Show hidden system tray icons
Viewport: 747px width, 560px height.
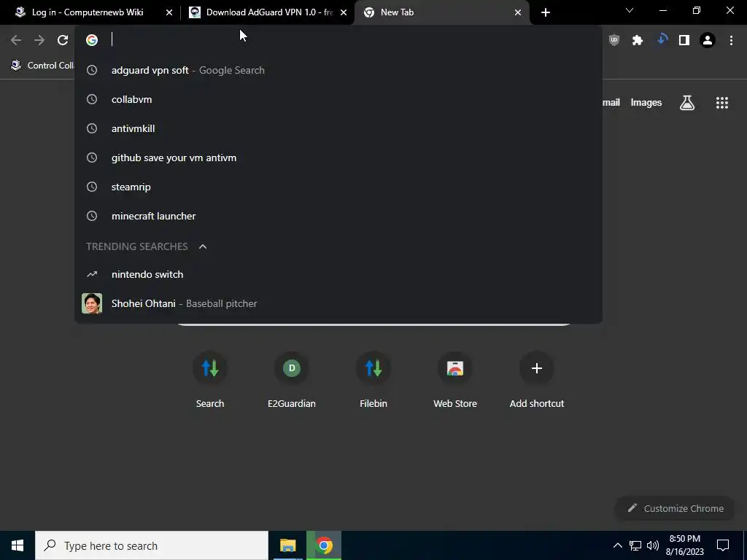pyautogui.click(x=617, y=545)
